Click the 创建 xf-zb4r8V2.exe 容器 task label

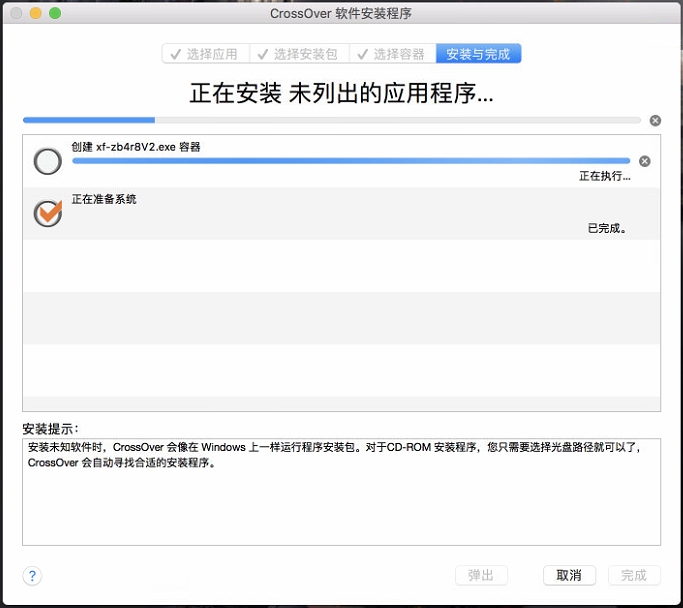pos(136,147)
